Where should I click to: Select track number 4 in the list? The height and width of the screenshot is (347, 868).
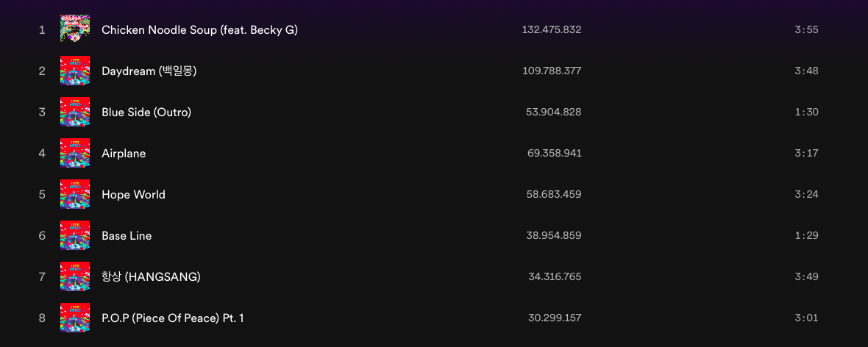point(42,154)
